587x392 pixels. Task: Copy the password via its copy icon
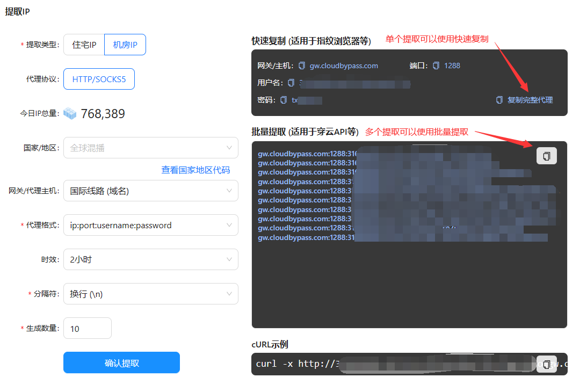point(284,100)
